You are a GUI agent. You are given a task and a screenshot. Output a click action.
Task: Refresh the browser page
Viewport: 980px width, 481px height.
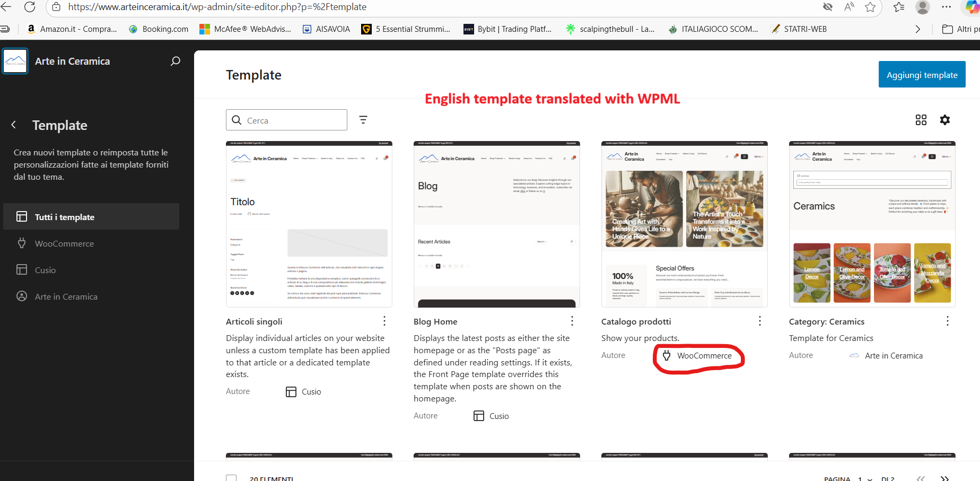pyautogui.click(x=30, y=7)
